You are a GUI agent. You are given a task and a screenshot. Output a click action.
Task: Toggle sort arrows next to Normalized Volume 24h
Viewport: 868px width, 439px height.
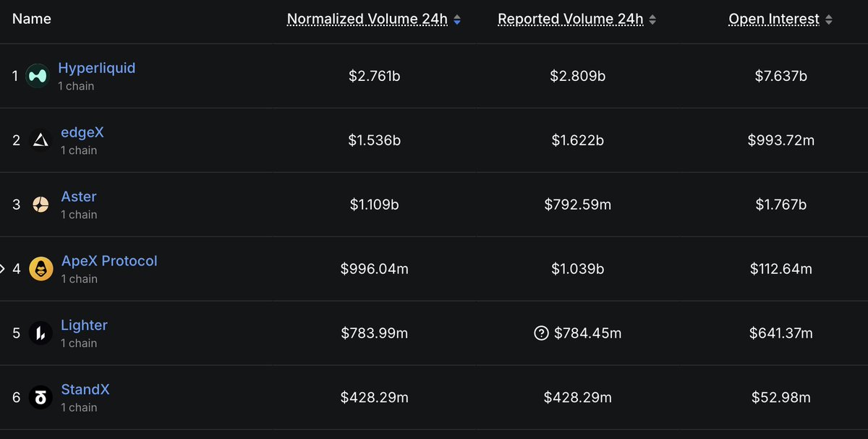(457, 20)
